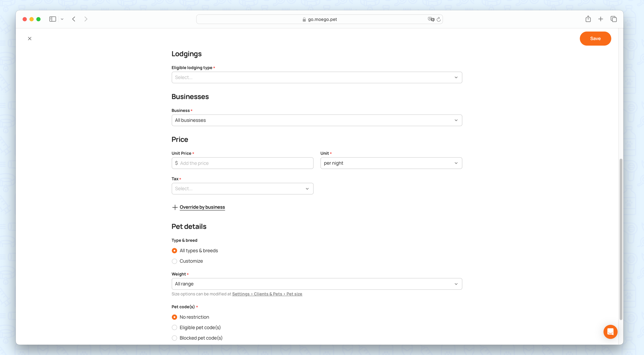This screenshot has height=355, width=644.
Task: Click the Override by business link
Action: 202,207
